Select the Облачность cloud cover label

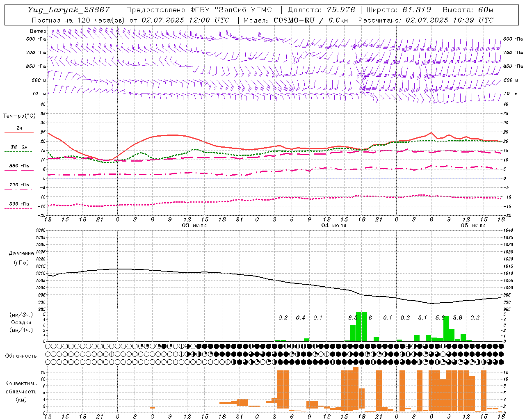click(21, 356)
